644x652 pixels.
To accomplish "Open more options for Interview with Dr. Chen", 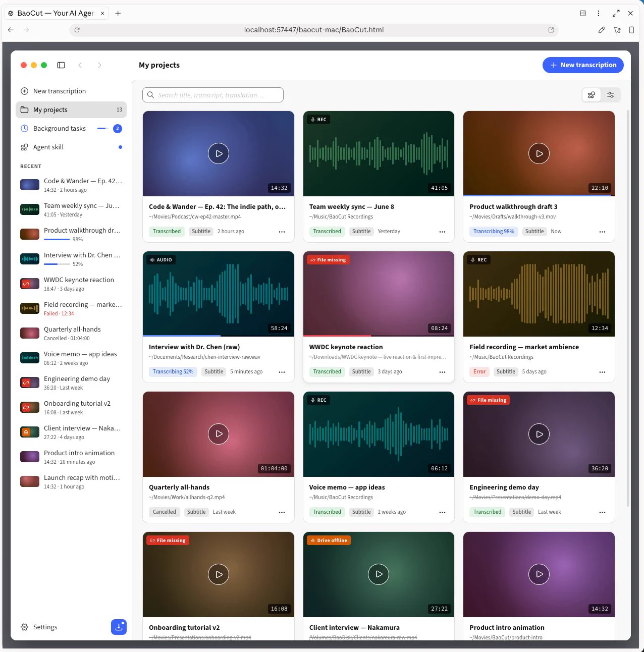I will click(x=282, y=372).
